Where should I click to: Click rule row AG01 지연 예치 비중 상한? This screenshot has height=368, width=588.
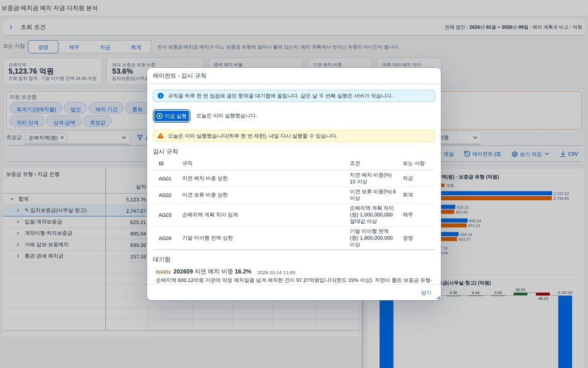(x=294, y=179)
